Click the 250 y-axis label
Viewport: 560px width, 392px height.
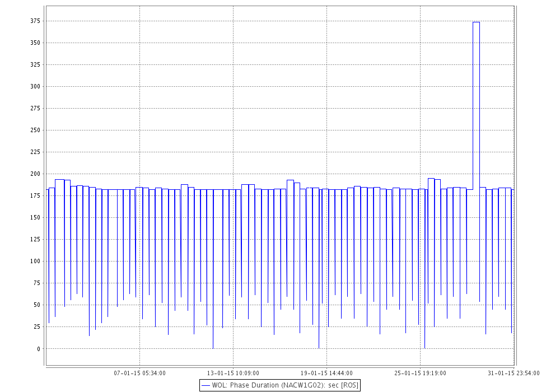35,130
